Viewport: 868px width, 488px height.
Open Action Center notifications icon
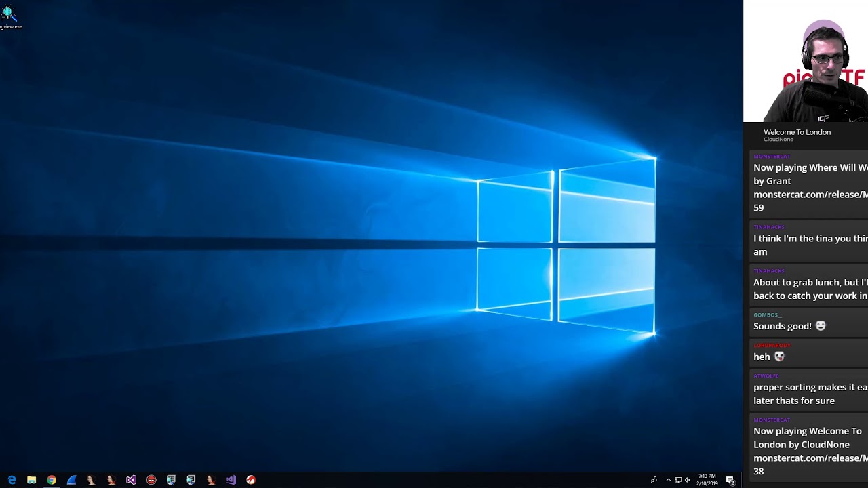730,480
